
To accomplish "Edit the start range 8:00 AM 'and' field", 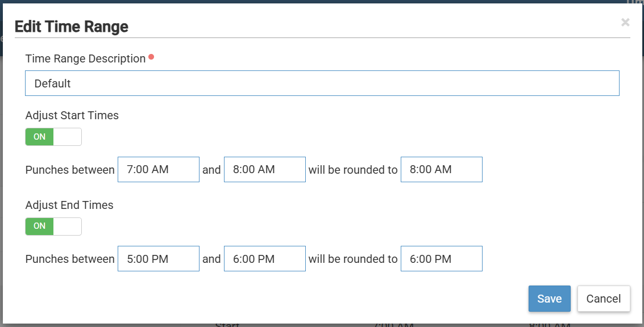I will (264, 169).
